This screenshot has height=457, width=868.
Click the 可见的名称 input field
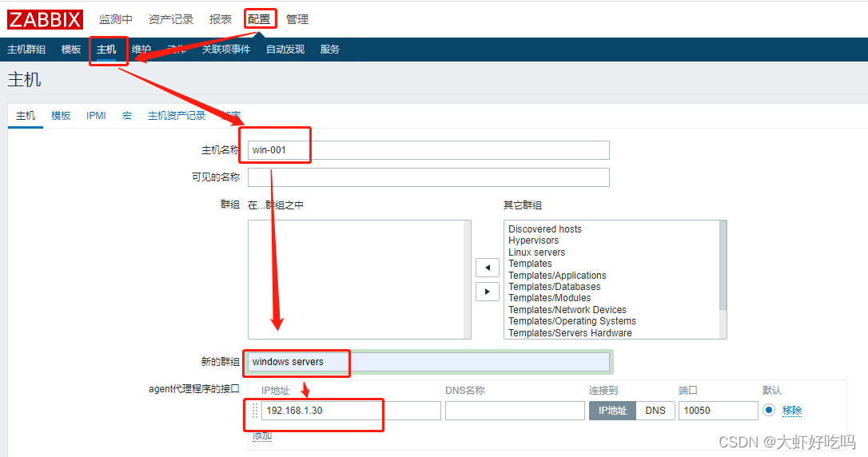coord(428,177)
